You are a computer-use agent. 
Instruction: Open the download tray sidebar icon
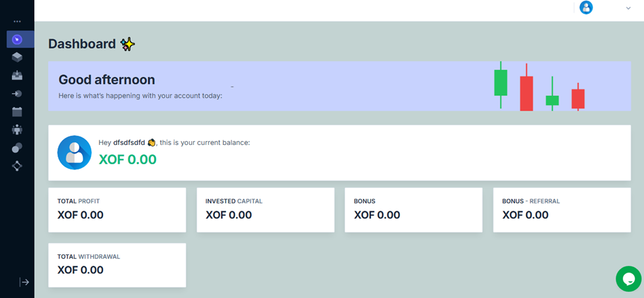click(17, 75)
